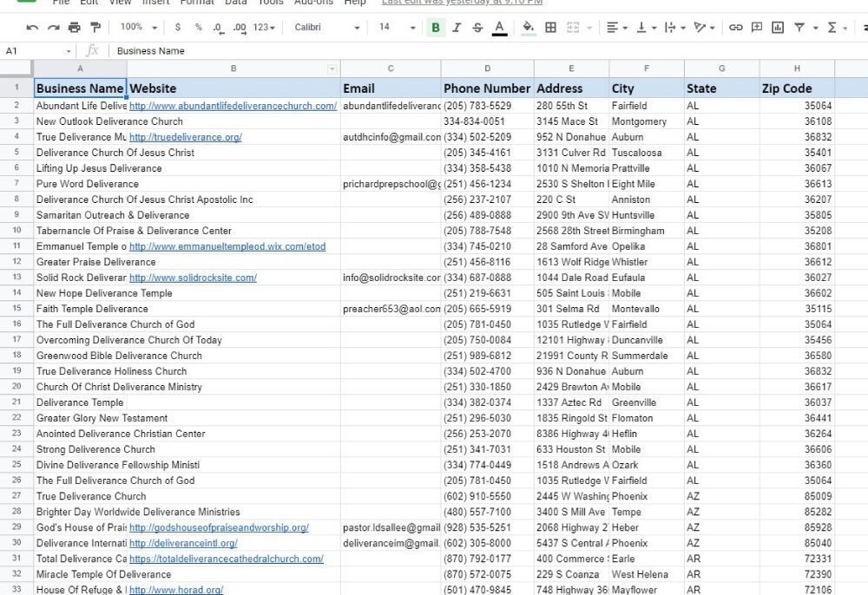868x595 pixels.
Task: Open the Calibri font dropdown
Action: pyautogui.click(x=325, y=28)
